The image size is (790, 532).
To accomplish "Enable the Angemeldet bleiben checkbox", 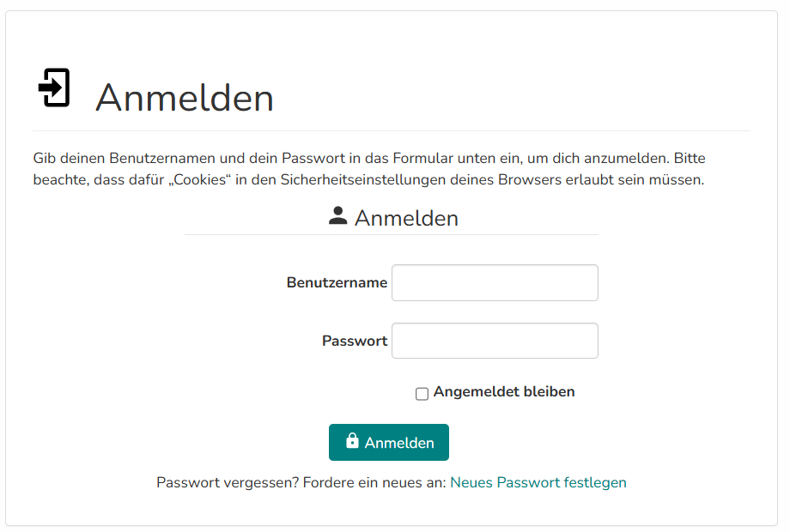I will click(422, 394).
